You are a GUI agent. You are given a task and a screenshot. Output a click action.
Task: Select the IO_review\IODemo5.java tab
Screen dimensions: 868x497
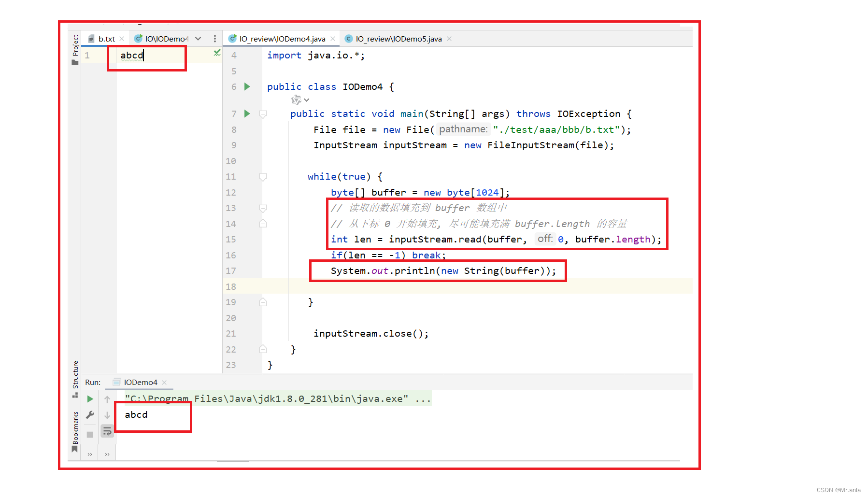398,39
